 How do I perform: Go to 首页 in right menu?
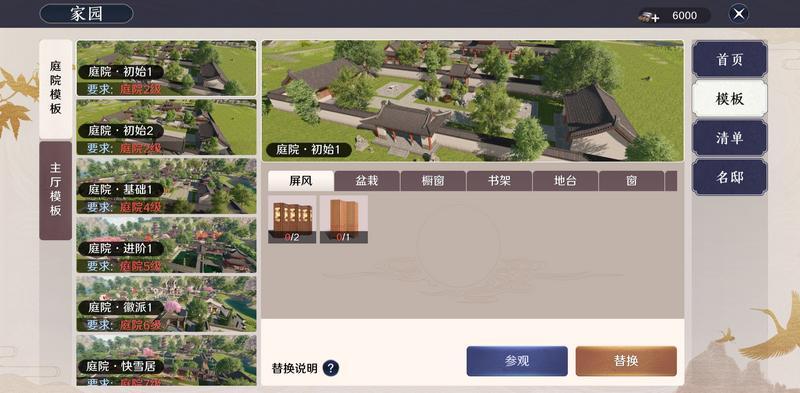730,59
